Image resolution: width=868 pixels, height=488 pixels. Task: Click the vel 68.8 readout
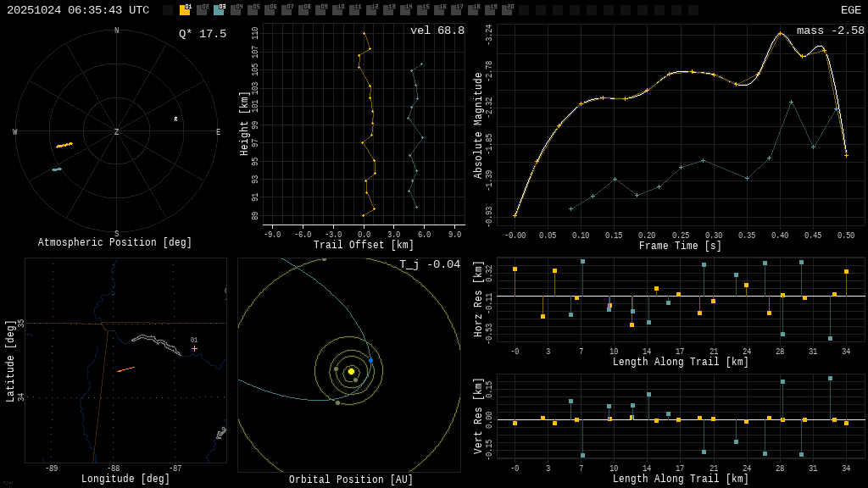pos(437,30)
